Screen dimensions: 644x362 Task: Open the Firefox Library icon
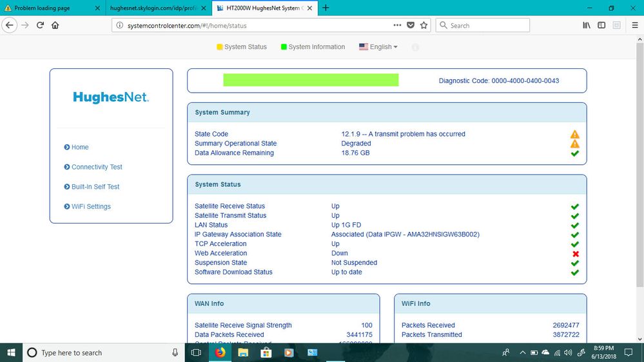click(x=587, y=25)
